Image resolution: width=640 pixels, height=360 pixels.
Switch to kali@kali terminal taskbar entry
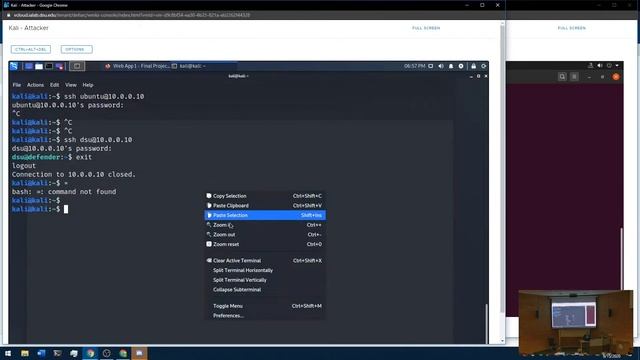point(189,66)
